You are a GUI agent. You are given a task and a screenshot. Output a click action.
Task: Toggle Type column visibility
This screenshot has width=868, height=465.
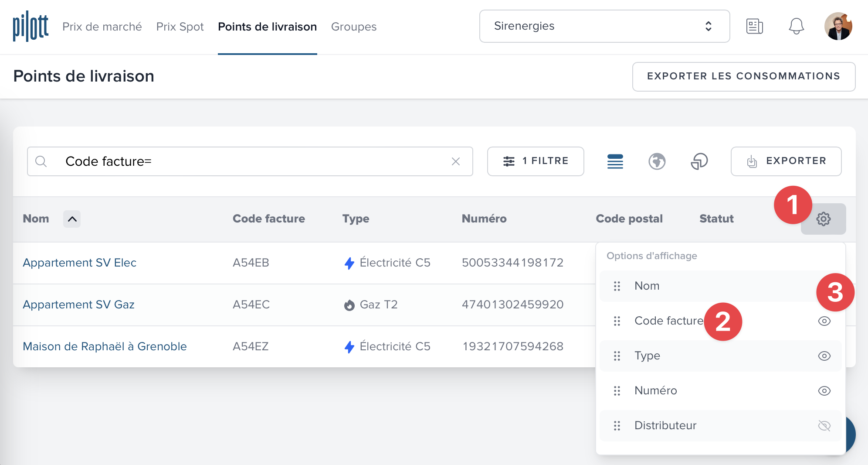click(824, 356)
